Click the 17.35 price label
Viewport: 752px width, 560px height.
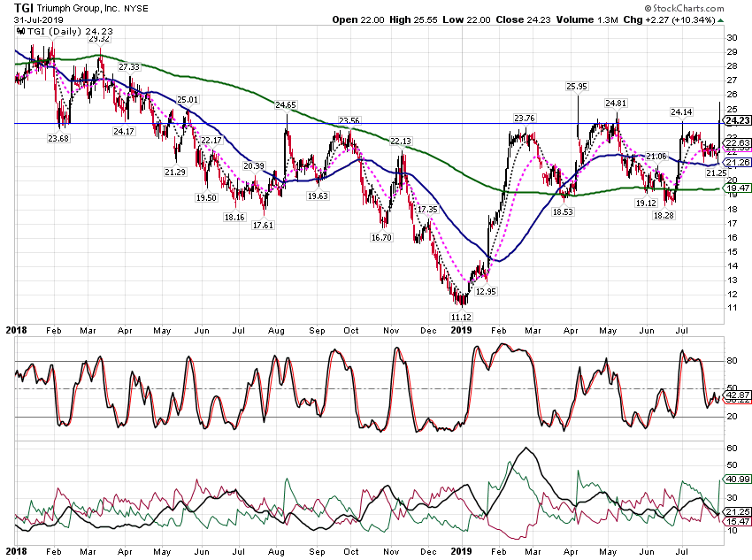click(427, 210)
